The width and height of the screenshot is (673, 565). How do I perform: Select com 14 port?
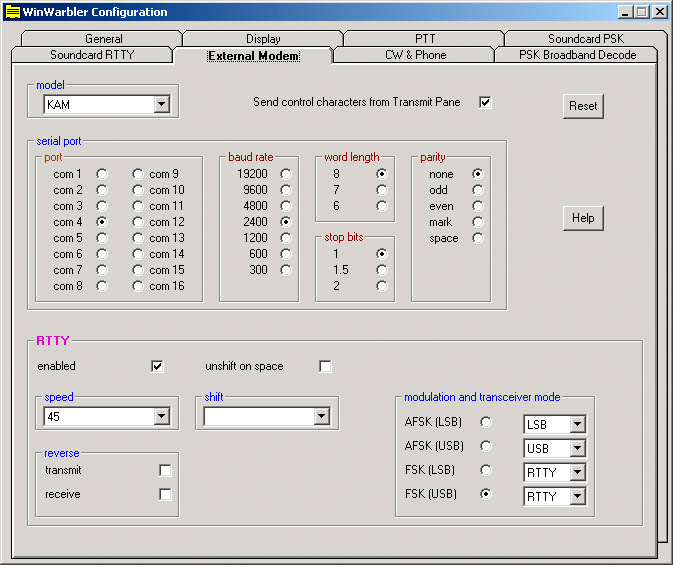click(138, 254)
